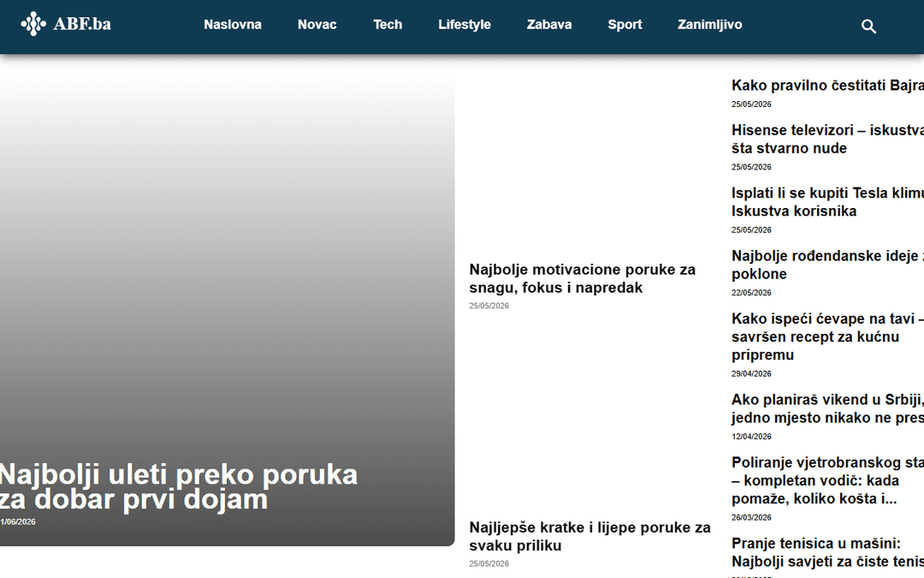Click date 25/05/2026 under Hisense televizori
The height and width of the screenshot is (578, 924).
(751, 167)
